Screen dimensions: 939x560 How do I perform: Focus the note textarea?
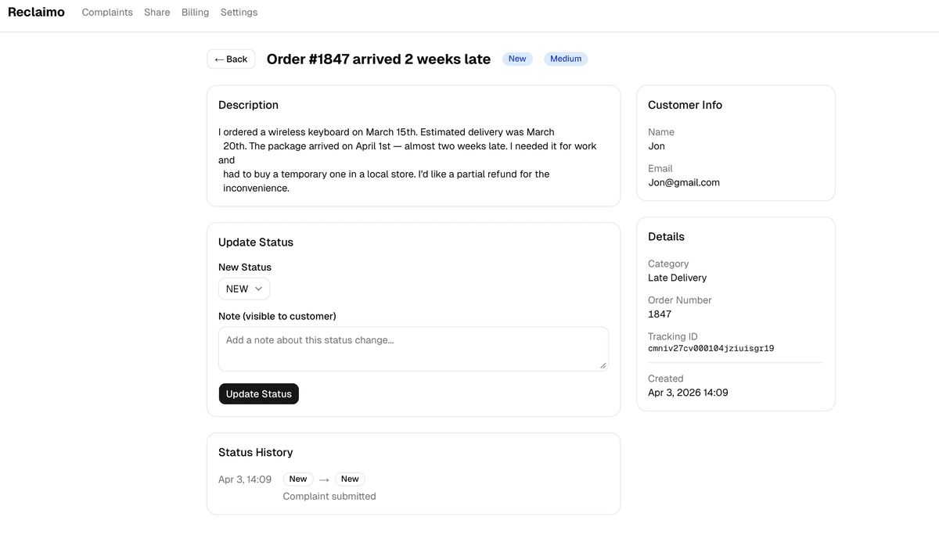[413, 349]
